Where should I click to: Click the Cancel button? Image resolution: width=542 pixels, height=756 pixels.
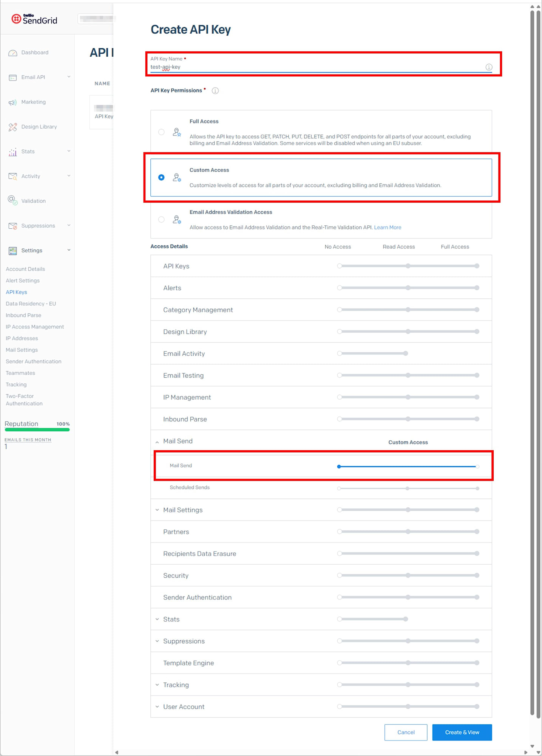coord(406,733)
